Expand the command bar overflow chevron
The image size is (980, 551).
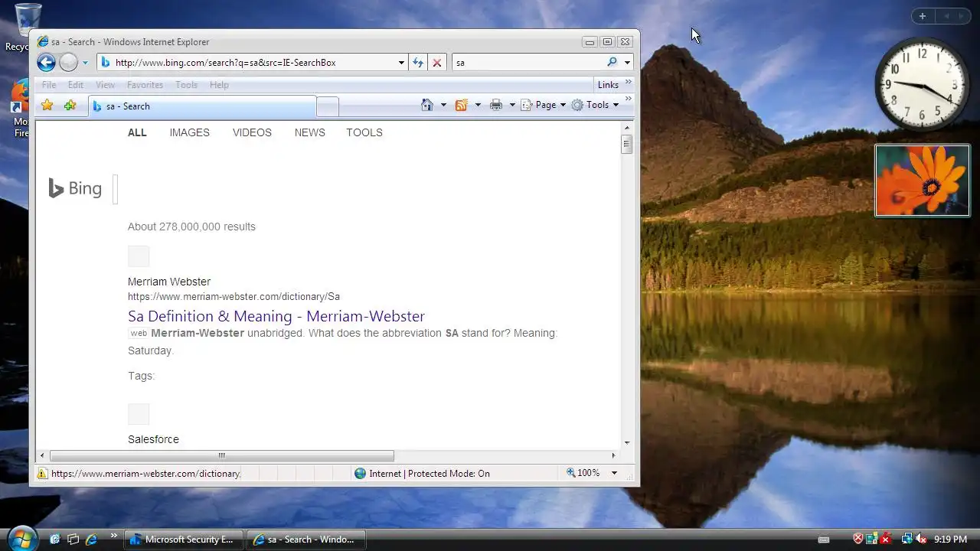click(629, 99)
